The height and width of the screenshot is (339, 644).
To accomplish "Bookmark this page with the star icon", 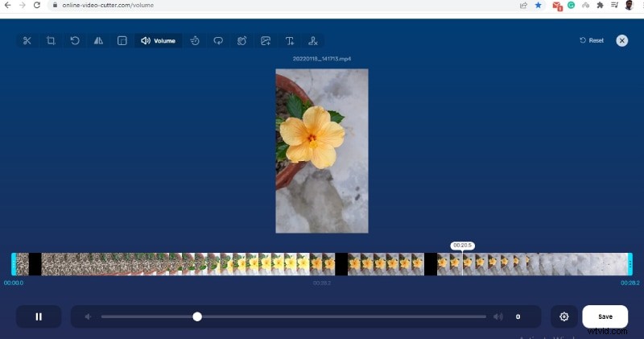I will click(538, 5).
